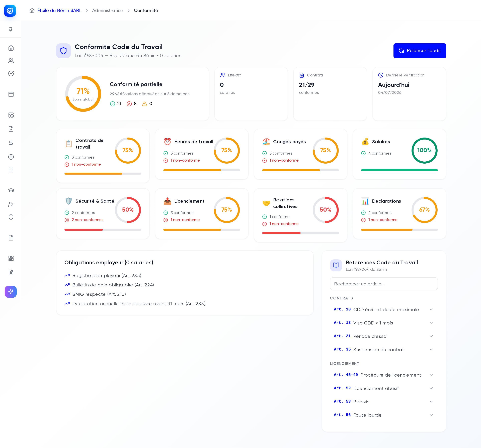
Task: Open the home icon in sidebar
Action: coord(11,48)
